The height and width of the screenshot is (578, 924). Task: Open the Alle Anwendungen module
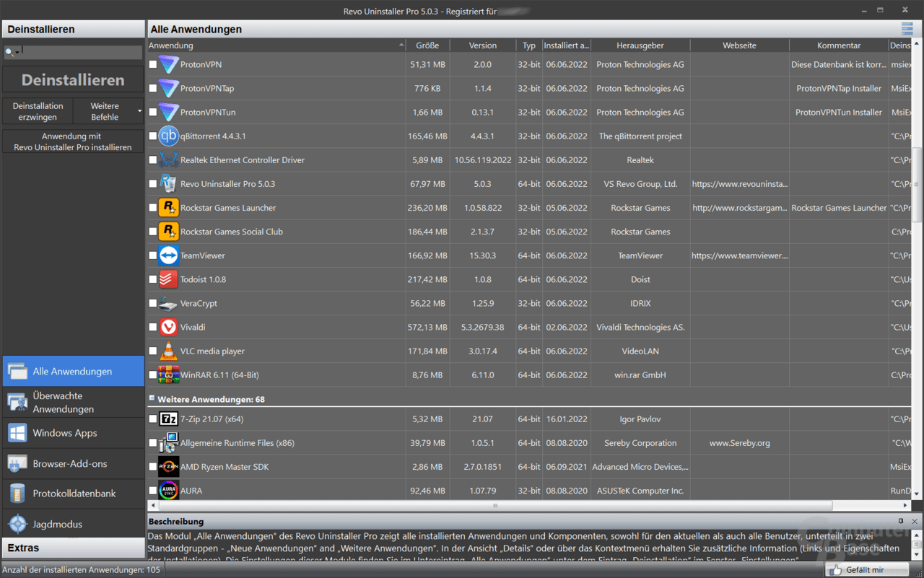[73, 371]
